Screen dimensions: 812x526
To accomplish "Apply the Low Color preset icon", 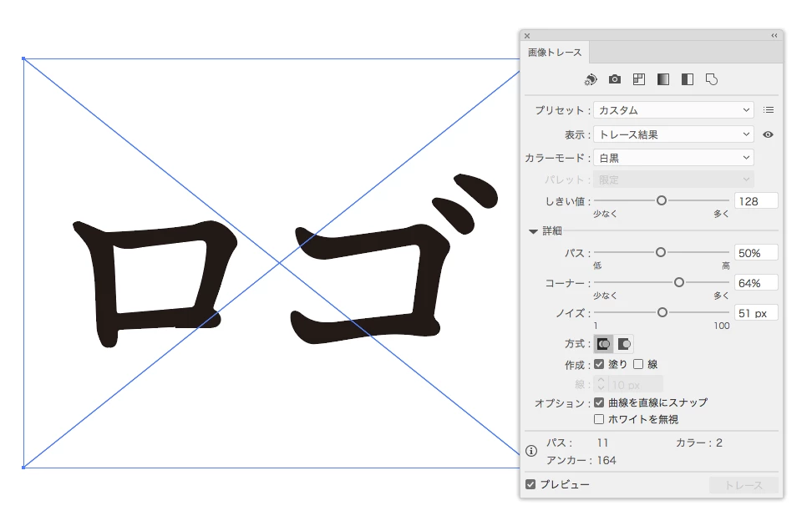I will (x=639, y=79).
